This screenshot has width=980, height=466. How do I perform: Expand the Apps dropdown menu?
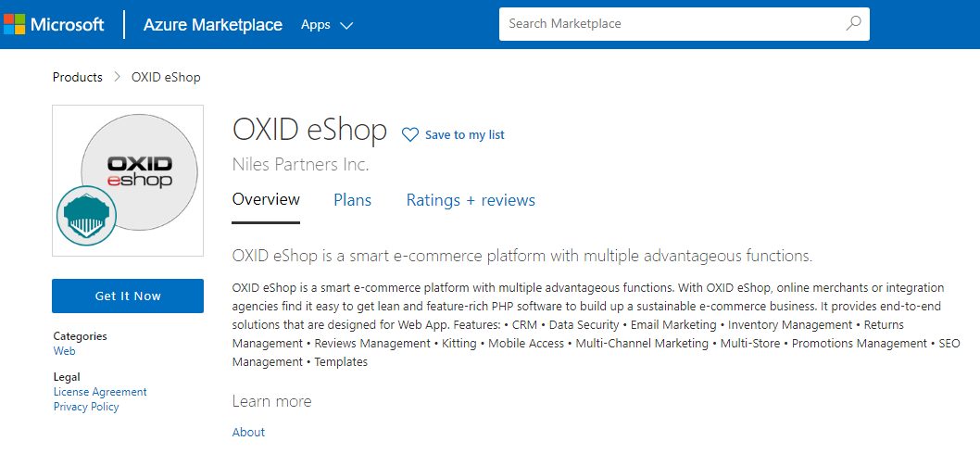coord(326,25)
